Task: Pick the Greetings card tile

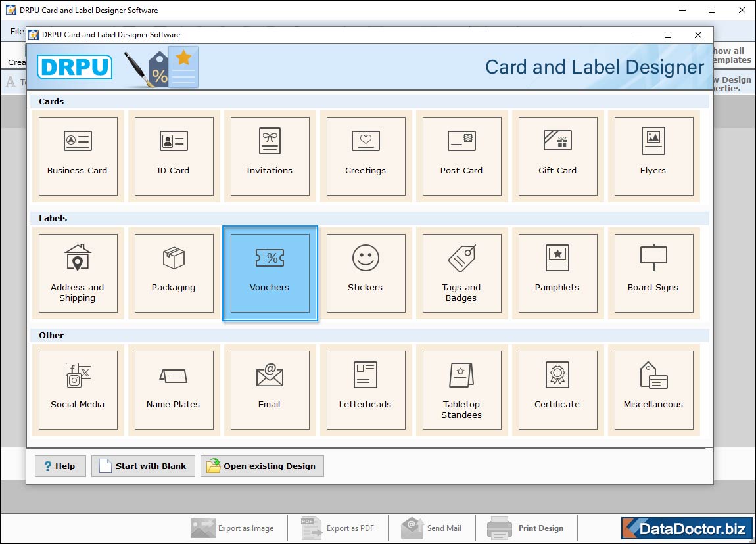Action: (x=366, y=156)
